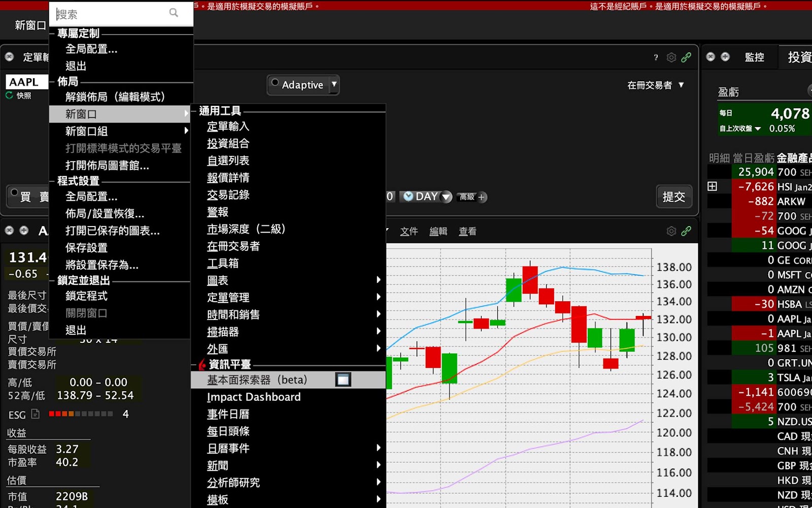Screen dimensions: 812x508
Task: Expand the 圖表 submenu arrow
Action: pyautogui.click(x=379, y=280)
